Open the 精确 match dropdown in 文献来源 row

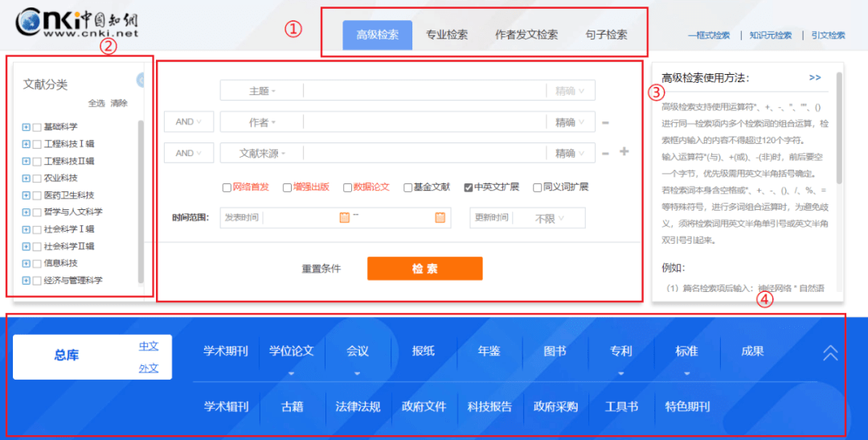(x=570, y=154)
